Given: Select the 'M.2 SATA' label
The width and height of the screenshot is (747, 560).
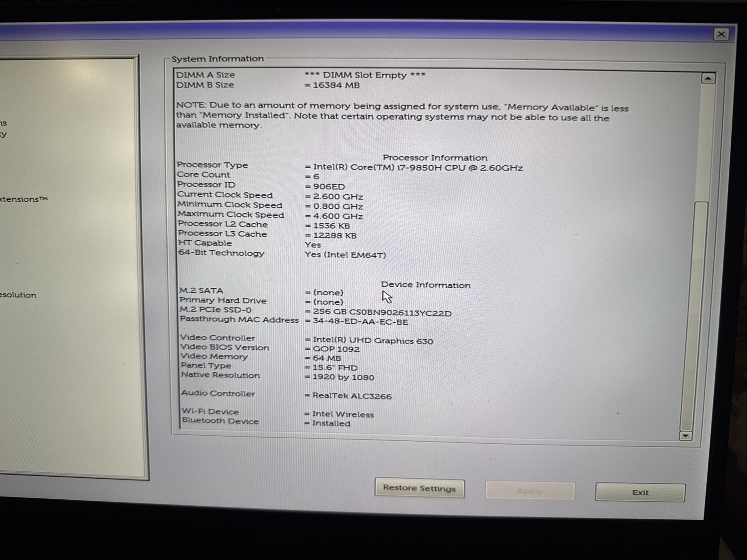Looking at the screenshot, I should tap(201, 291).
